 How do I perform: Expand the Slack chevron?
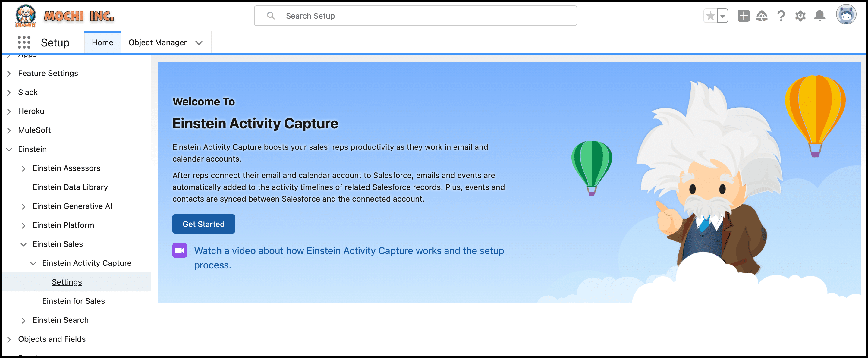tap(9, 92)
